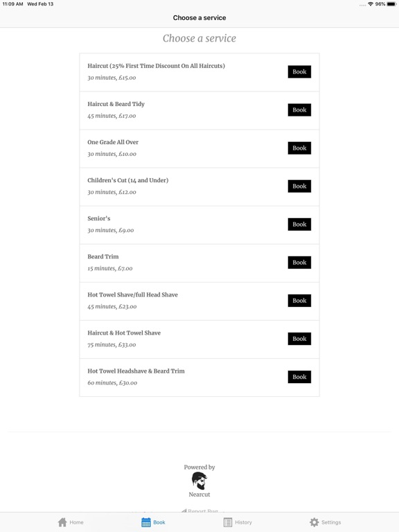
Task: Click the Report Bug link
Action: tap(199, 511)
